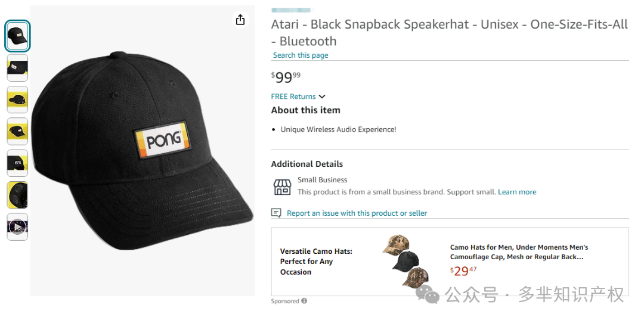The image size is (644, 320).
Task: Select the sixth thumbnail showing speaker detail
Action: [x=17, y=195]
